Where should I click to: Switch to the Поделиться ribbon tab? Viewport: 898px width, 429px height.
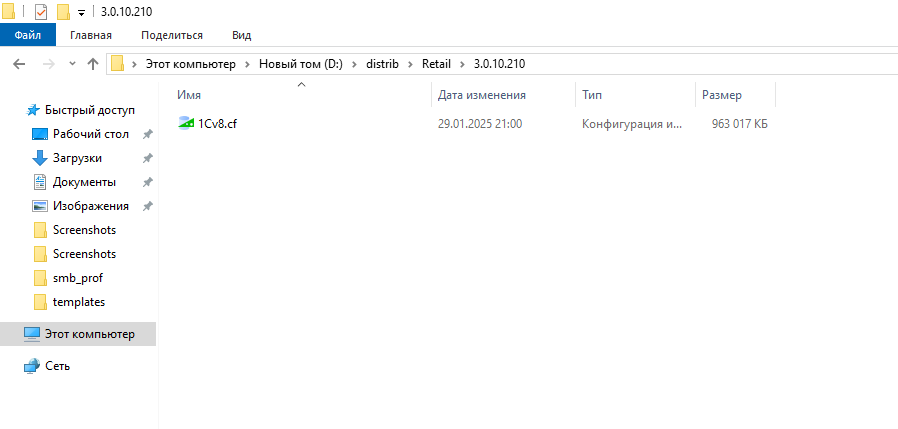tap(171, 35)
